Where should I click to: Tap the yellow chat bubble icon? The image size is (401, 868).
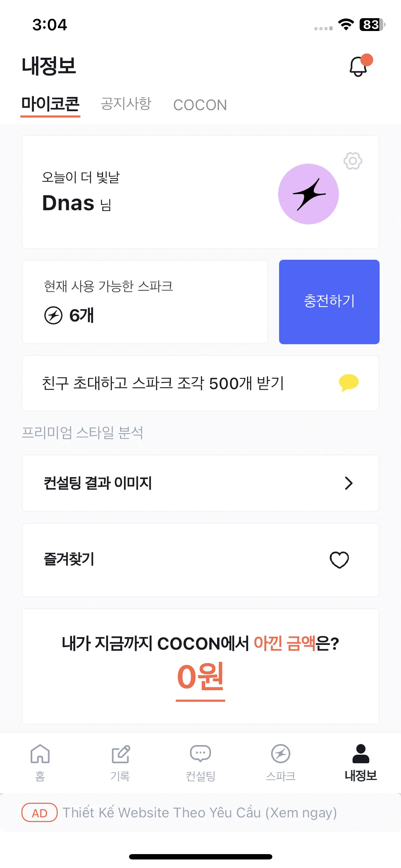point(349,383)
